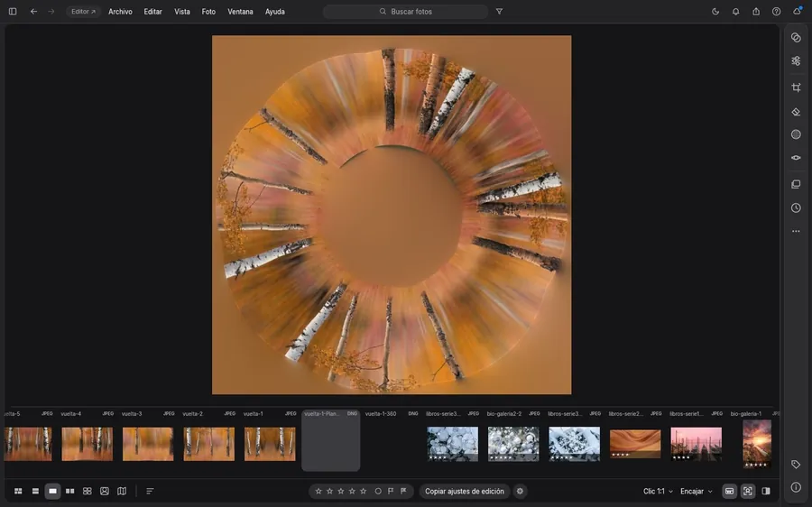This screenshot has height=507, width=812.
Task: Select the vuelta-2 thumbnail
Action: (x=208, y=444)
